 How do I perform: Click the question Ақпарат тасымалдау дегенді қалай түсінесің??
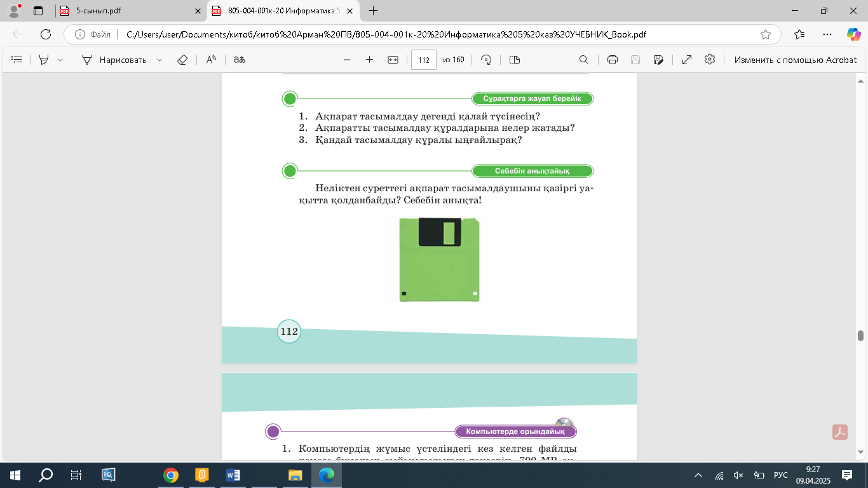[x=428, y=116]
